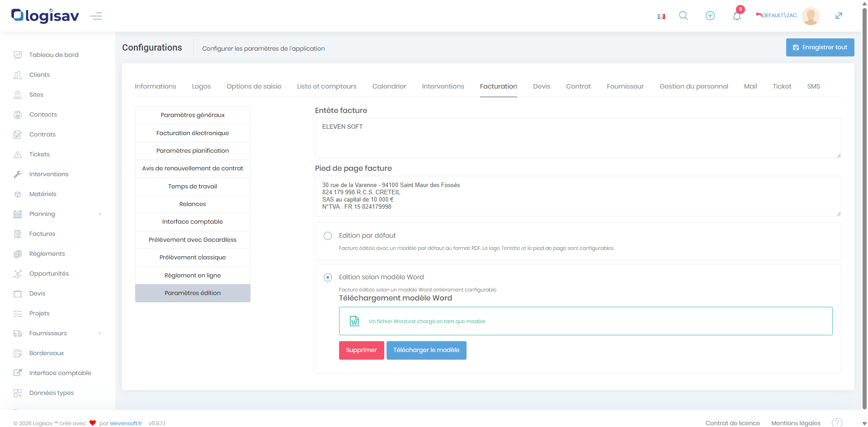Open the notifications bell
This screenshot has height=427, width=868.
click(736, 16)
